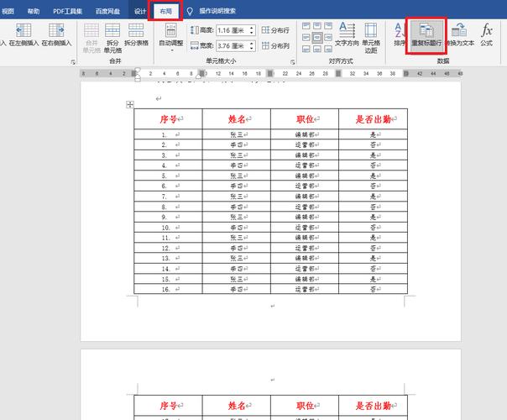Switch to the PDF工具集 tab
Viewport: 507px width, 420px height.
(x=67, y=11)
